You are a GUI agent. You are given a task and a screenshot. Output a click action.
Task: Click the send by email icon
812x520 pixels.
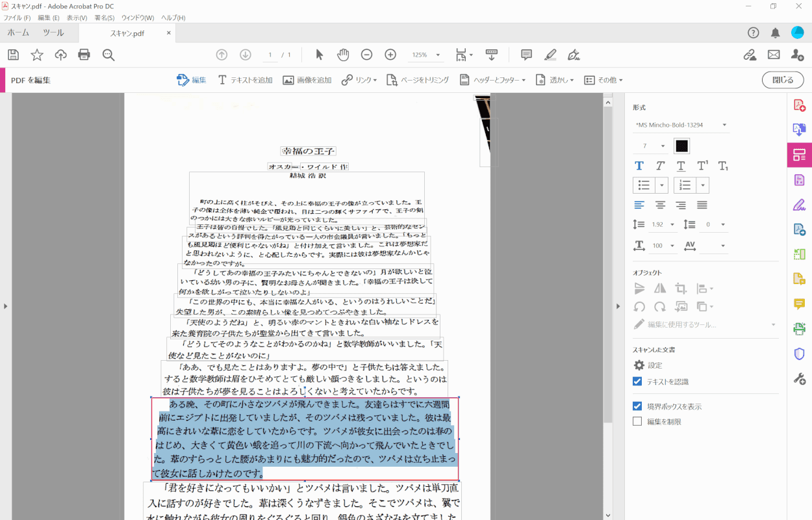pos(774,55)
